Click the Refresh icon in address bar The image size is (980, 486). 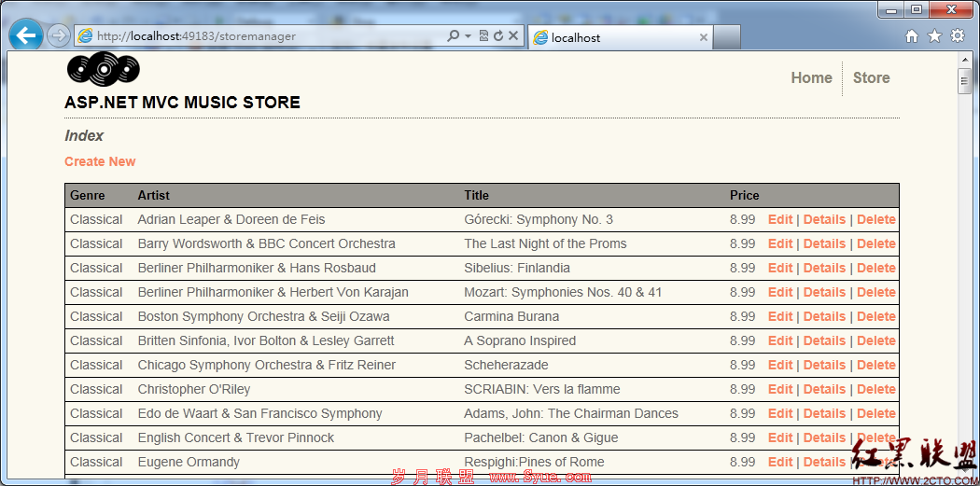coord(498,36)
